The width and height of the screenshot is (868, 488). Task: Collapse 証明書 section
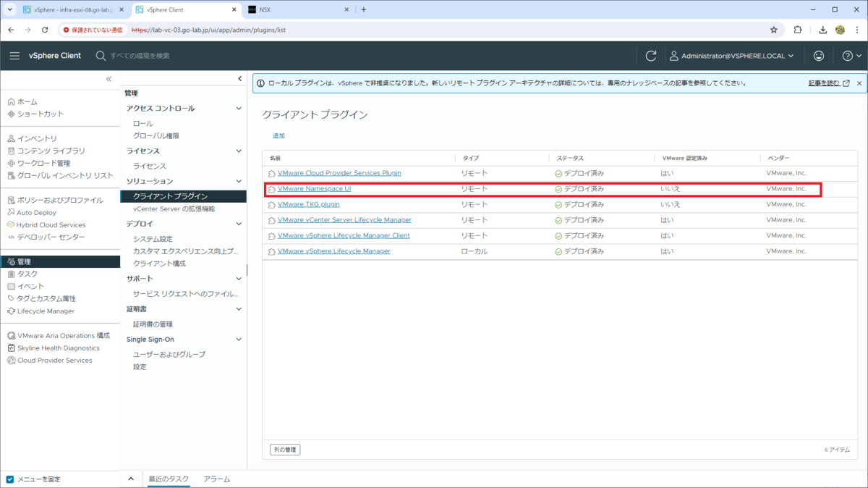click(x=239, y=309)
